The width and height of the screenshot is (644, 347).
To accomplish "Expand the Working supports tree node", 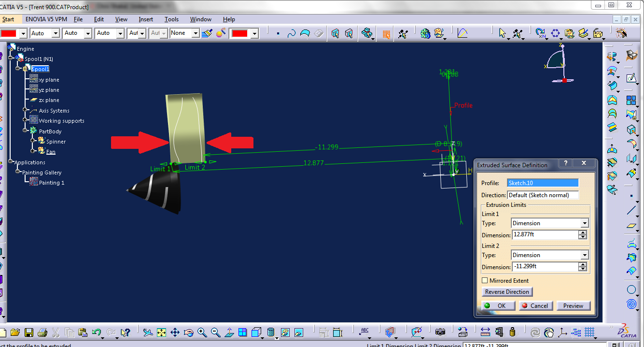I will click(25, 120).
